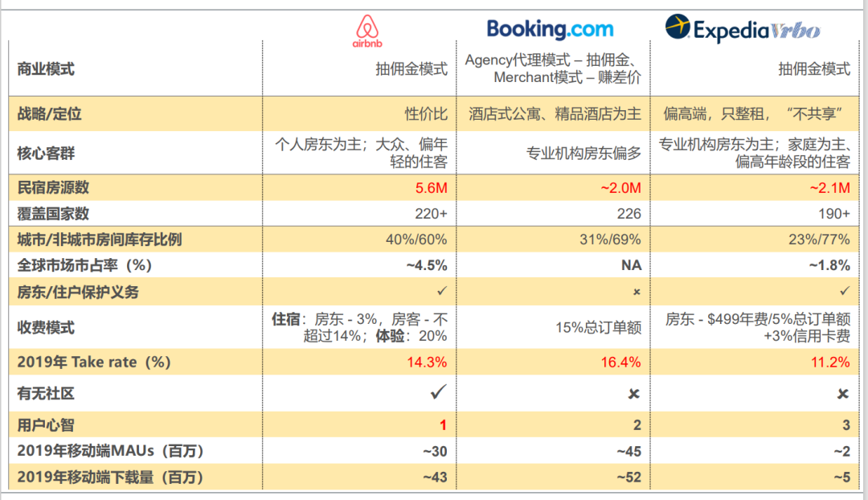Image resolution: width=868 pixels, height=500 pixels.
Task: Click Airbnb's 有无社区 checkmark
Action: (x=438, y=392)
